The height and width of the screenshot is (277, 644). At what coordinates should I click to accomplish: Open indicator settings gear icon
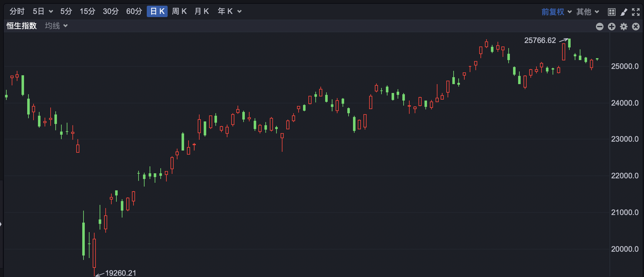pyautogui.click(x=624, y=27)
